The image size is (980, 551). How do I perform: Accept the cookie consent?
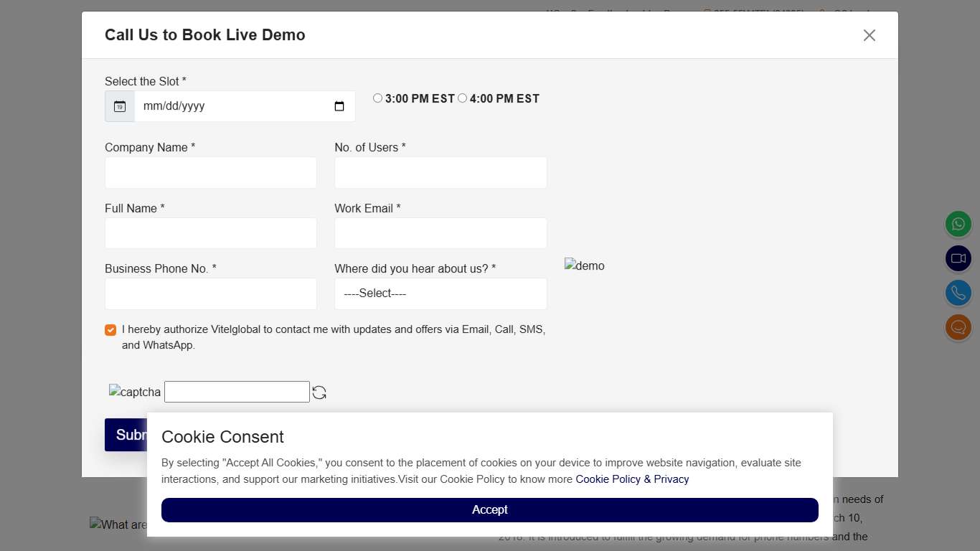click(x=489, y=510)
